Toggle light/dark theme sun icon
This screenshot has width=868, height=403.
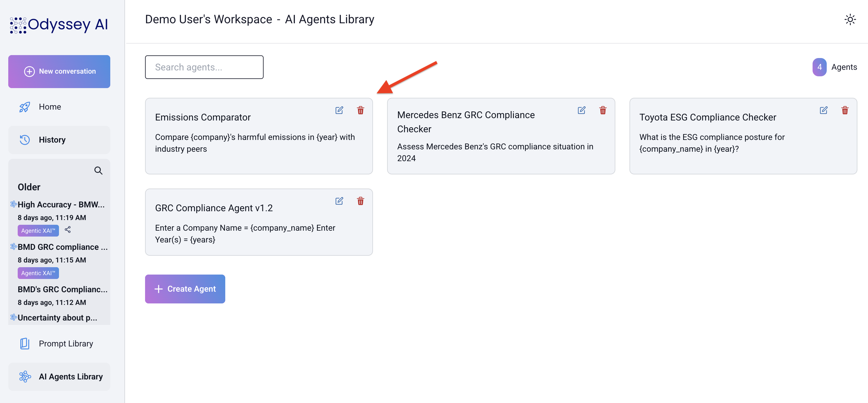click(x=850, y=19)
